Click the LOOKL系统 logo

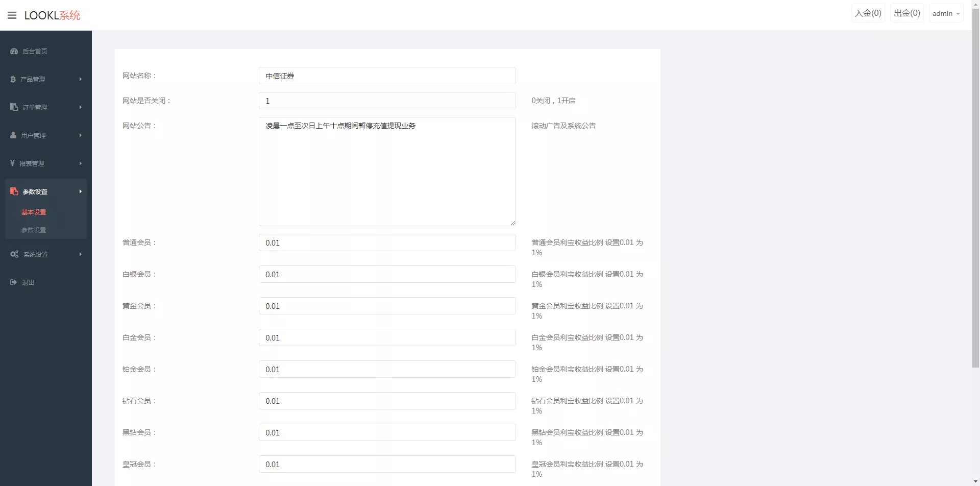[52, 15]
